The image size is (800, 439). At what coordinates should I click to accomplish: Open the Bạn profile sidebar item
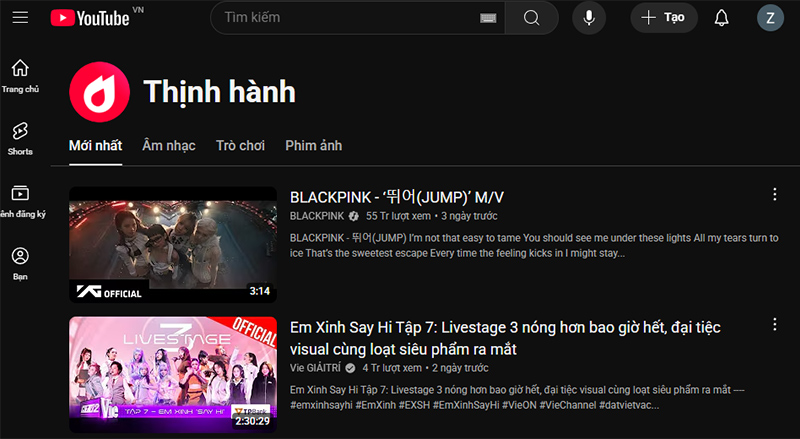point(20,264)
